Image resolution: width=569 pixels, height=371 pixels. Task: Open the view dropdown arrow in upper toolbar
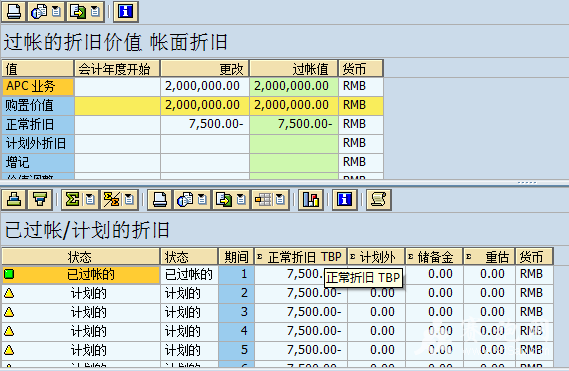[57, 11]
